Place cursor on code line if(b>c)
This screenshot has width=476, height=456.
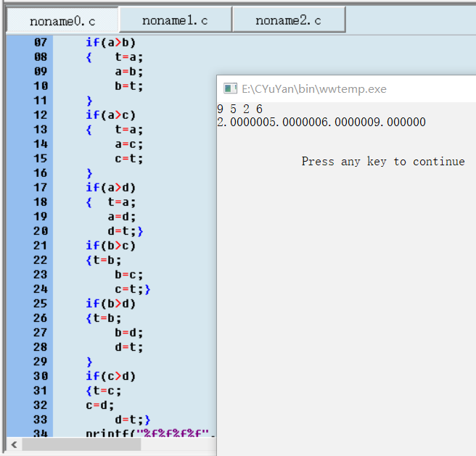110,246
